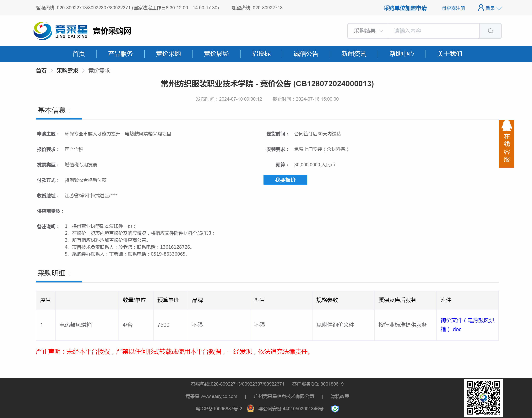Open the 招投标 nav menu
This screenshot has width=532, height=418.
tap(261, 54)
